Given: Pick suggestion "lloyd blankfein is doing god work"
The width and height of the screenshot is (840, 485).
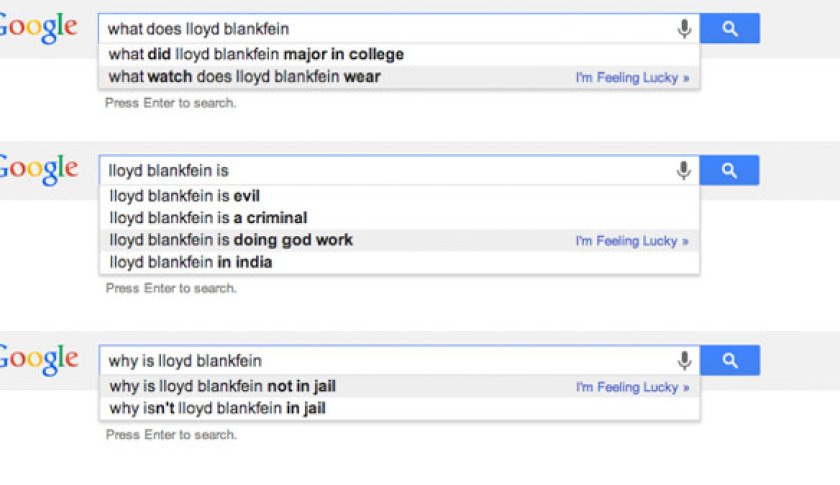Looking at the screenshot, I should tap(231, 240).
